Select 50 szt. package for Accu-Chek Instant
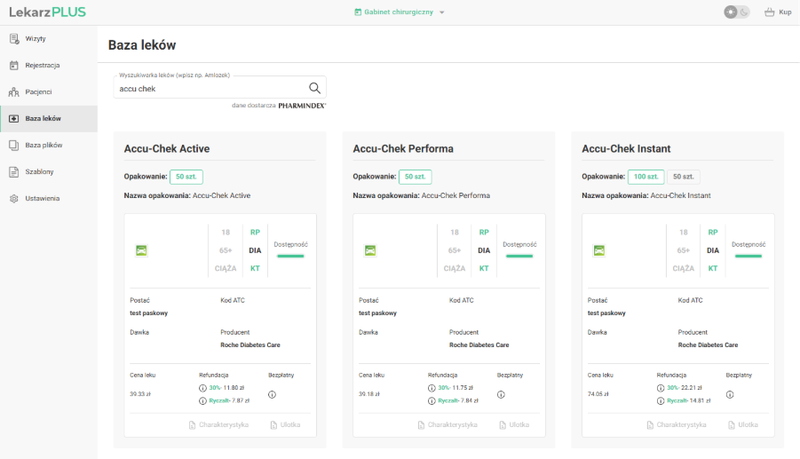This screenshot has height=459, width=800. click(683, 176)
